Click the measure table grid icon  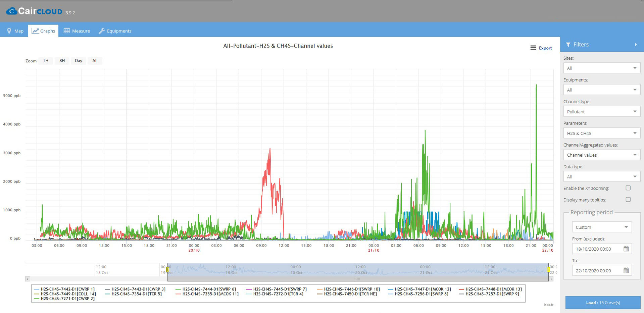coord(67,31)
